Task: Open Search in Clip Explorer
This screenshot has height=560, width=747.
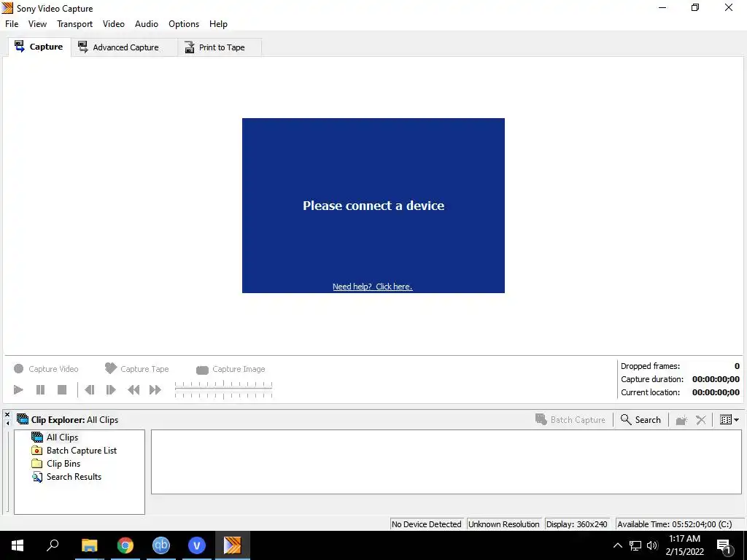Action: point(640,419)
